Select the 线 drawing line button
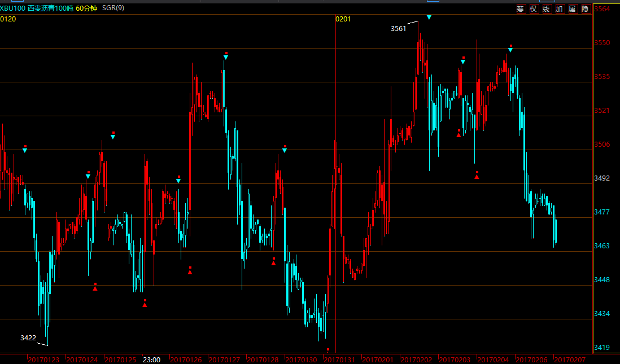This screenshot has height=364, width=620. [x=547, y=8]
